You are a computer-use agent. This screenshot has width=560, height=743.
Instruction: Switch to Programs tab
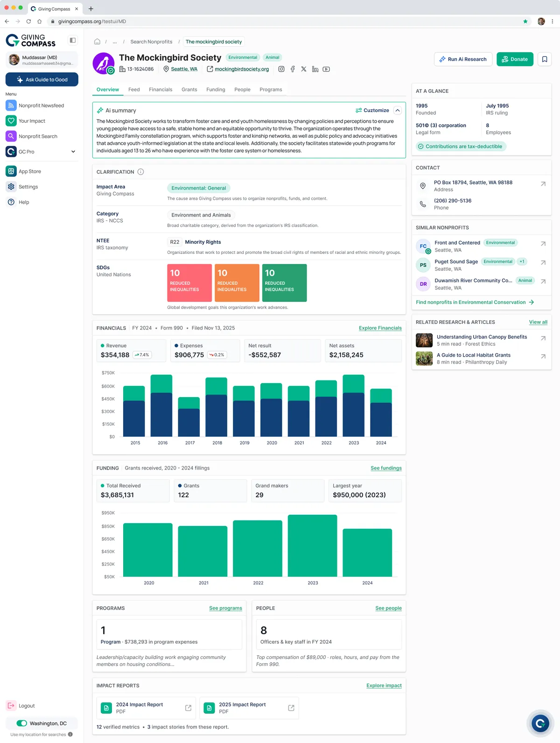[271, 90]
